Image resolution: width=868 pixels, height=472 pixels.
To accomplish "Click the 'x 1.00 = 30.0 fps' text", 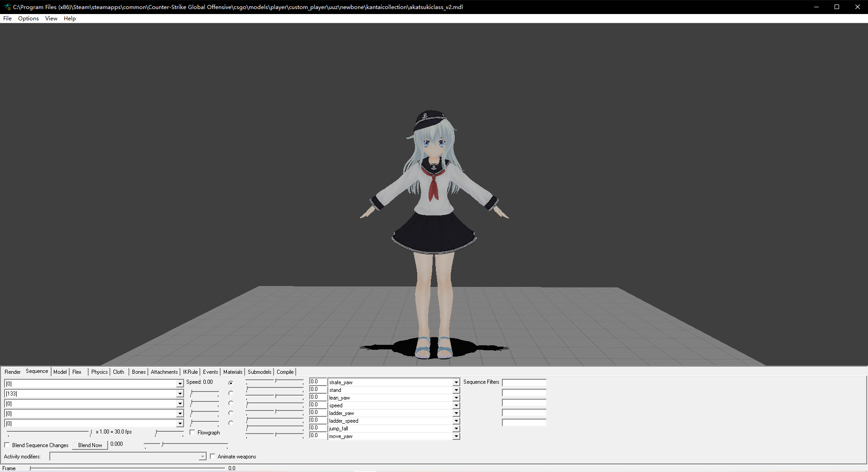I will pyautogui.click(x=114, y=432).
